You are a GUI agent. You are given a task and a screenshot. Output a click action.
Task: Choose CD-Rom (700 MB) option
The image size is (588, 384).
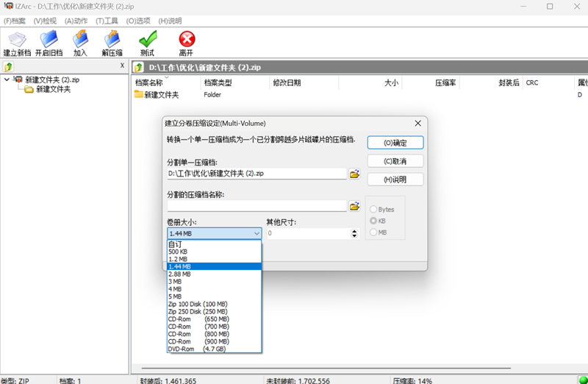coord(214,327)
